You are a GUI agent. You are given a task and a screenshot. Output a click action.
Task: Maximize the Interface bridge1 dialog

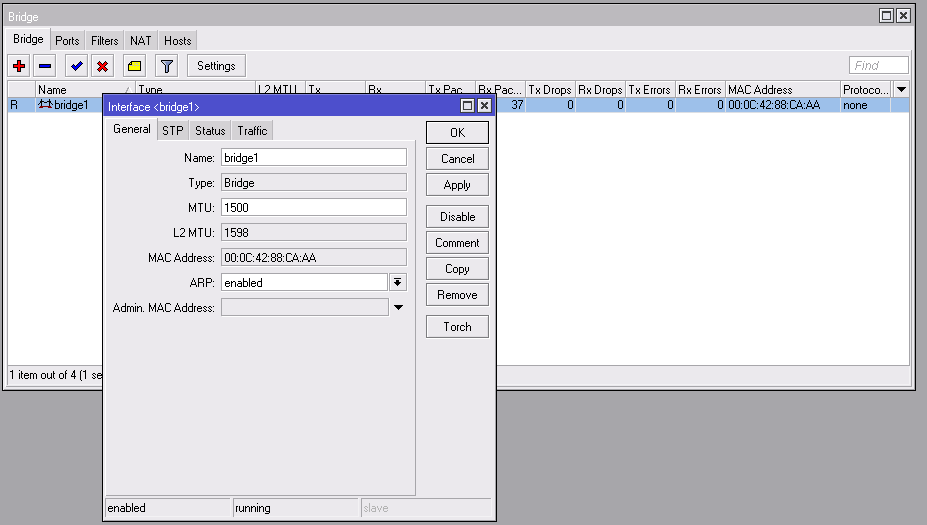467,106
